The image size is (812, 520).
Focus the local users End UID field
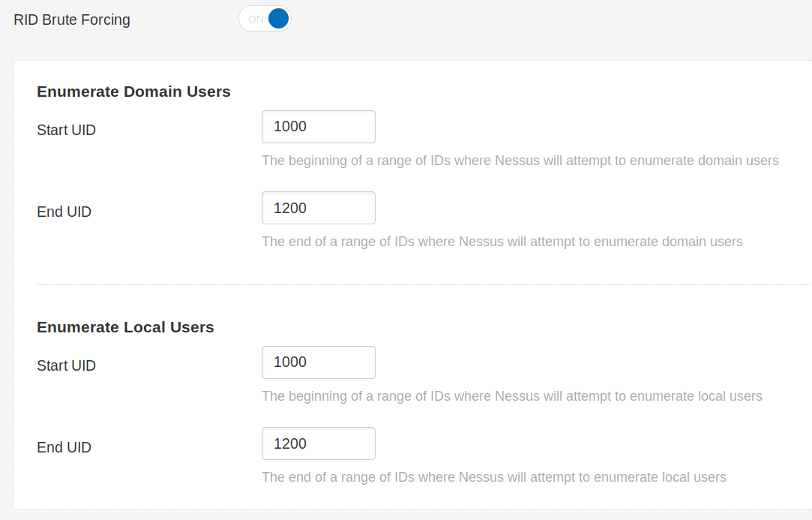pyautogui.click(x=318, y=443)
